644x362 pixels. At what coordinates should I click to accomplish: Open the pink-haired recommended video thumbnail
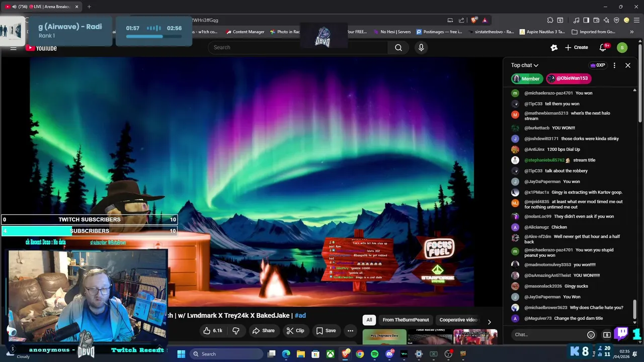(x=475, y=337)
